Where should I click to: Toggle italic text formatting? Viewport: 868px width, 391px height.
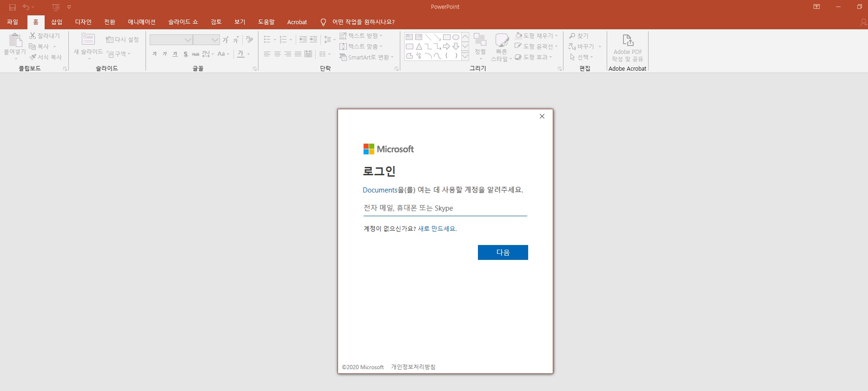[165, 54]
